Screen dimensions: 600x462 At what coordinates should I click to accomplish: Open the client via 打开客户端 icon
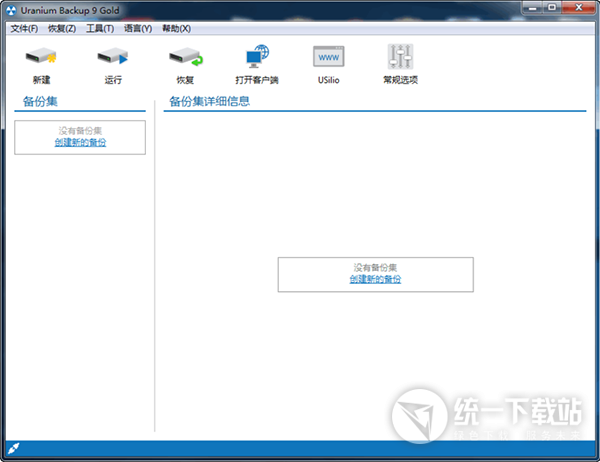click(257, 56)
